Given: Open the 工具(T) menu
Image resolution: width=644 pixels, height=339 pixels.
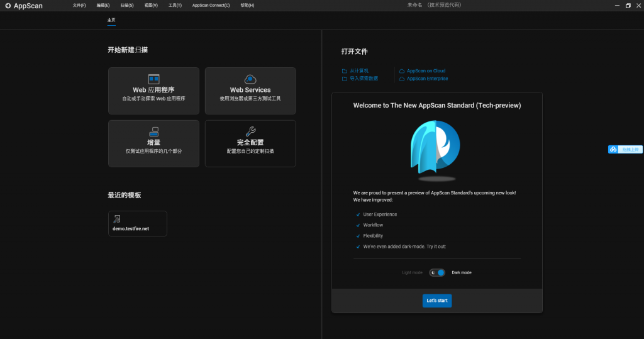Looking at the screenshot, I should pyautogui.click(x=175, y=5).
